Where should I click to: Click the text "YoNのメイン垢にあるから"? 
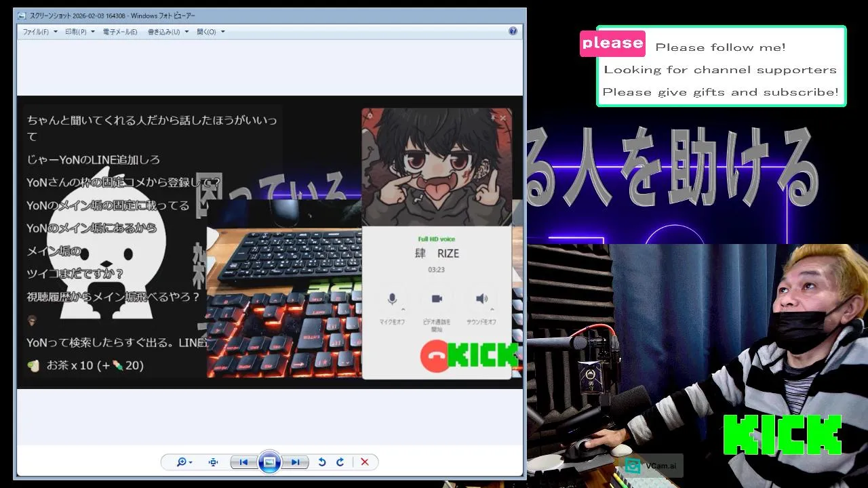[x=92, y=228]
